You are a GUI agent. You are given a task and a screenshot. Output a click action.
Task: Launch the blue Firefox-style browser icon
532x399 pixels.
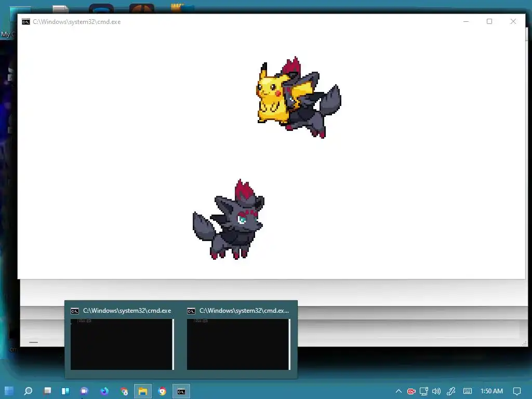[104, 391]
